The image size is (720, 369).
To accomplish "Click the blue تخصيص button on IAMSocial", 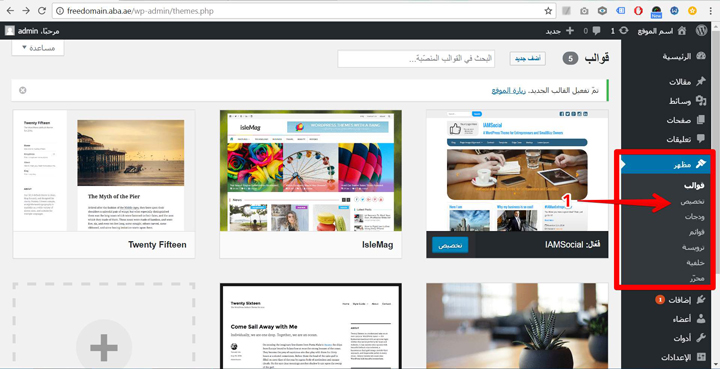I will tap(450, 245).
